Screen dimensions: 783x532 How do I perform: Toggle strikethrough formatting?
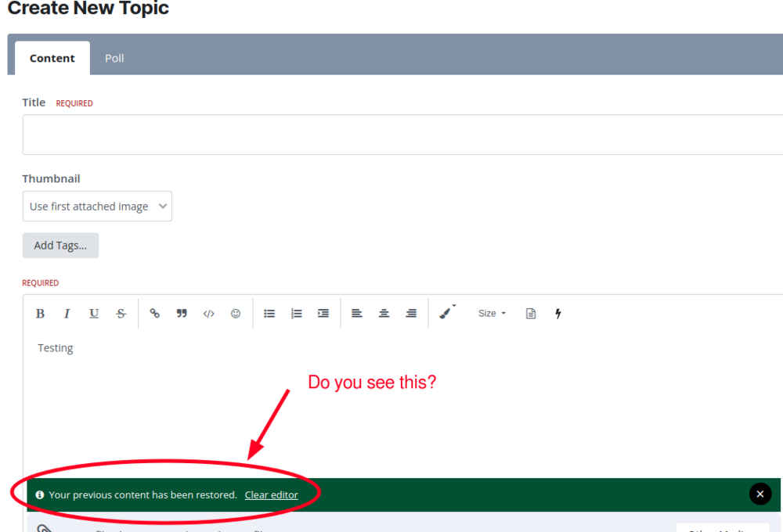[x=121, y=314]
